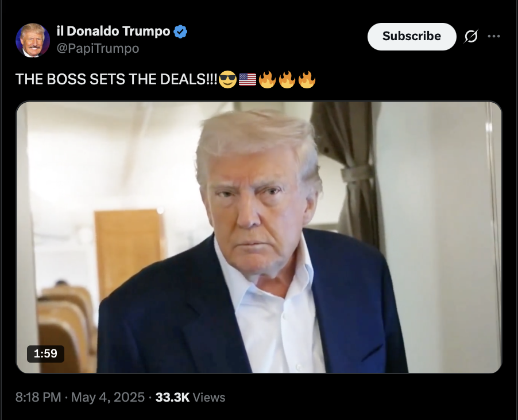The height and width of the screenshot is (420, 518).
Task: Click the last fire emoji
Action: tap(307, 79)
